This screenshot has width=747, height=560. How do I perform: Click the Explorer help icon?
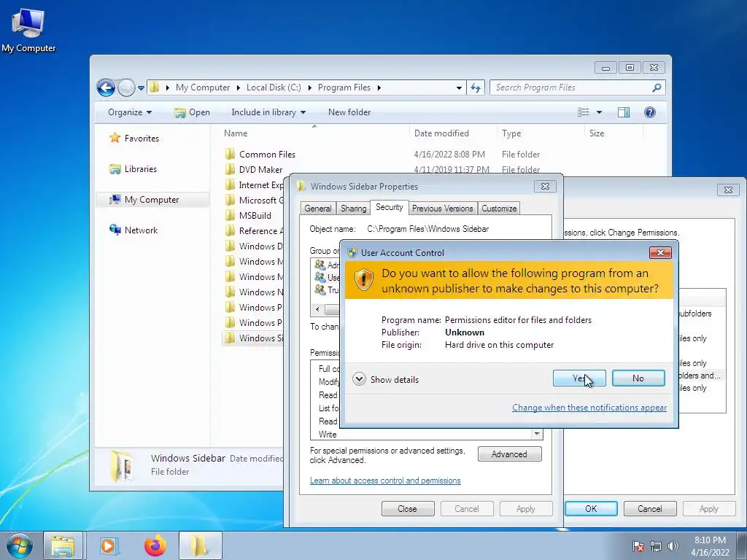coord(650,112)
